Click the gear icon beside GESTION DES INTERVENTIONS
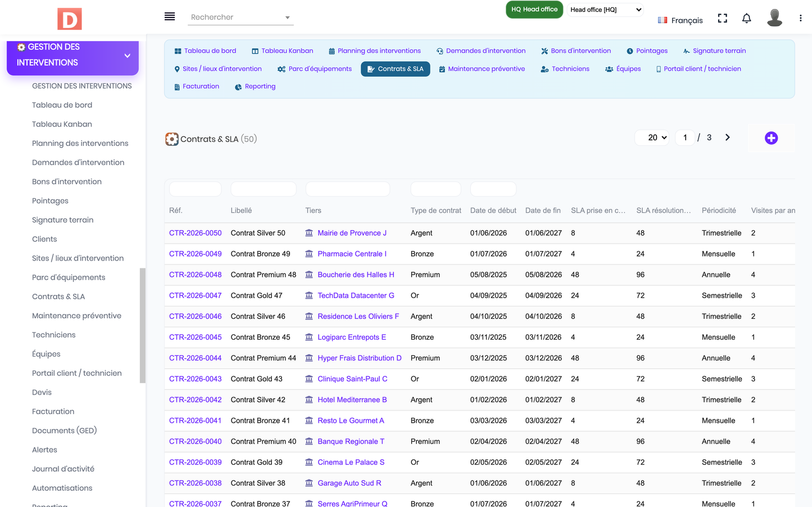This screenshot has height=507, width=812. (x=21, y=47)
